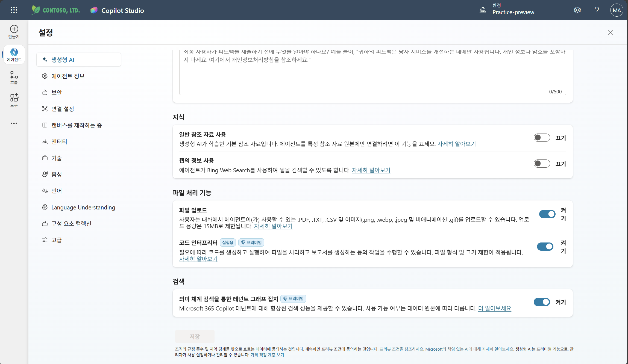Turn on the 웹의 정보 사용 toggle
Image resolution: width=628 pixels, height=364 pixels.
(542, 164)
